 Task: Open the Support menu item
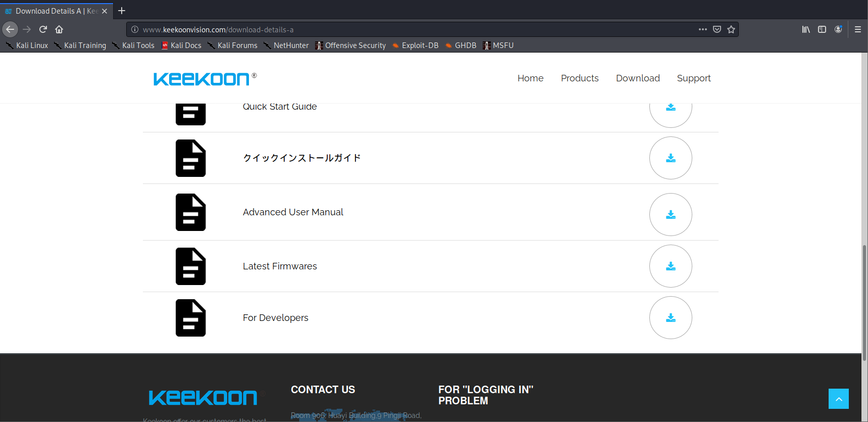[x=694, y=78]
